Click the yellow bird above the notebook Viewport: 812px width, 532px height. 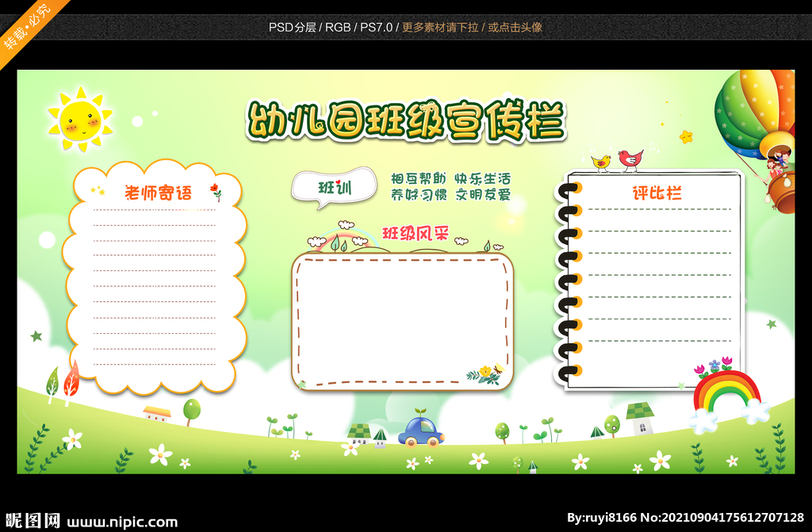click(601, 163)
